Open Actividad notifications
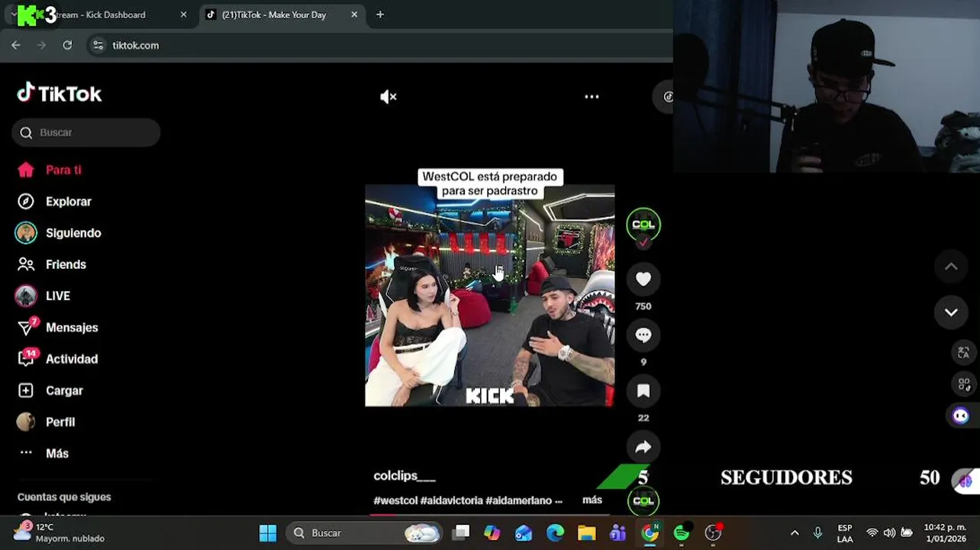The width and height of the screenshot is (980, 550). (x=72, y=359)
